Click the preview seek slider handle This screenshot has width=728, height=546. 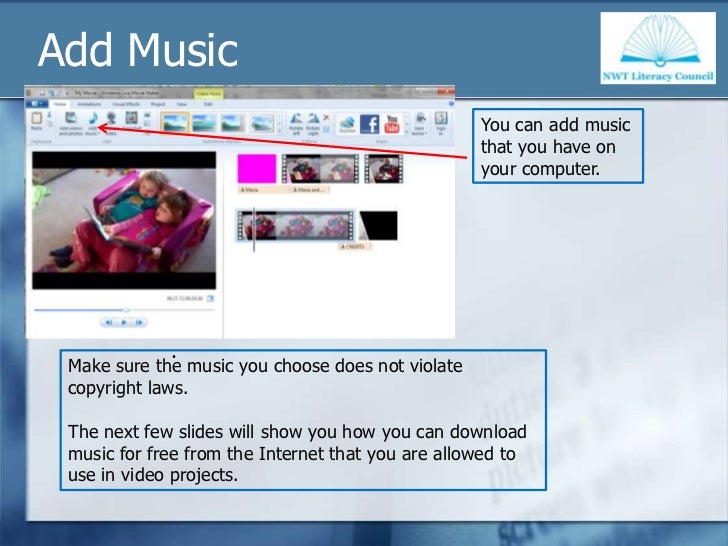tap(126, 310)
